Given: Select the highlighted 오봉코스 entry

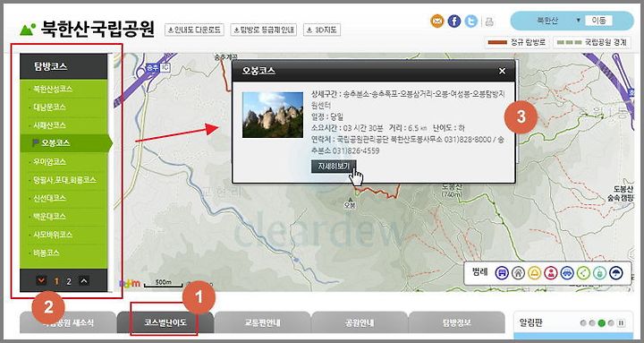Looking at the screenshot, I should click(65, 143).
